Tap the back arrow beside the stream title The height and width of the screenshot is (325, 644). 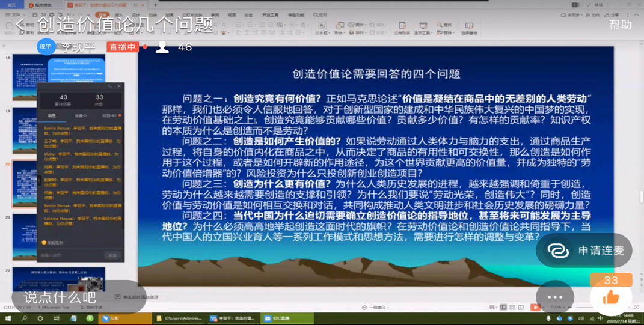20,25
